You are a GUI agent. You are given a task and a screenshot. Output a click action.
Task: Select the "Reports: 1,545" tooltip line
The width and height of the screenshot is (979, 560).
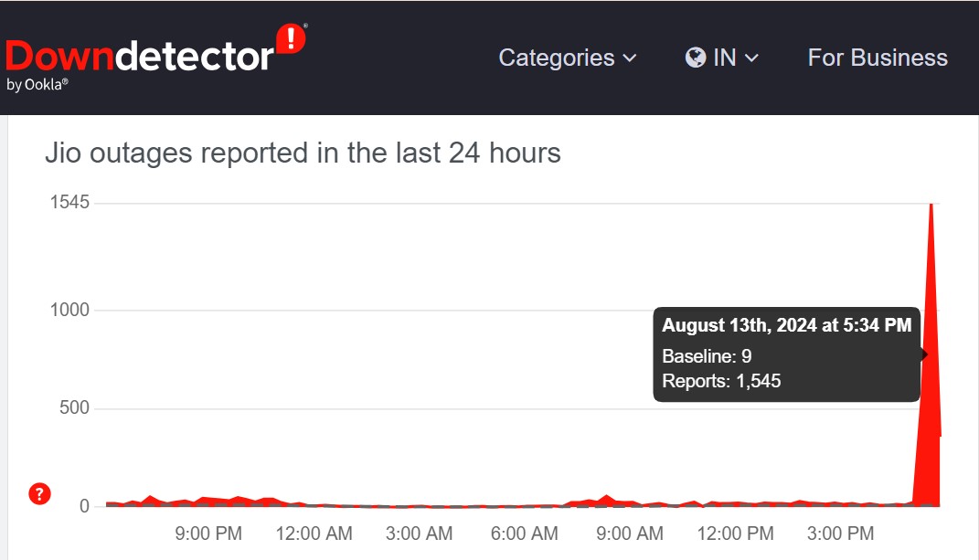pos(721,381)
